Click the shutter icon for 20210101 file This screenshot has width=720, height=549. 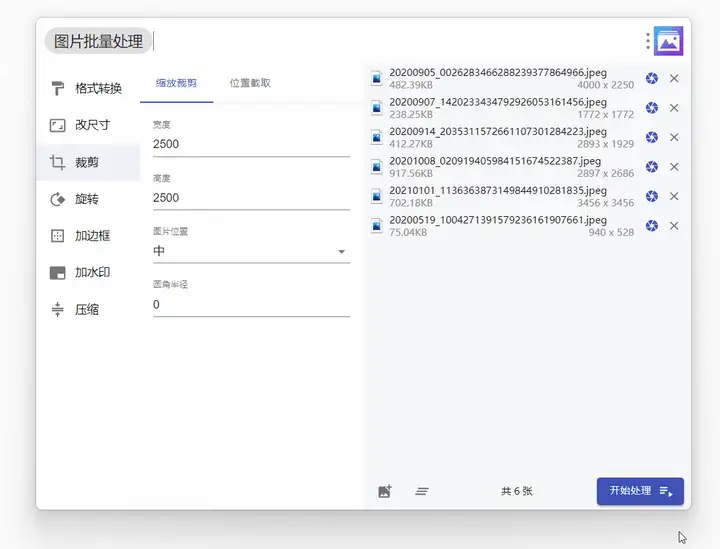(652, 196)
